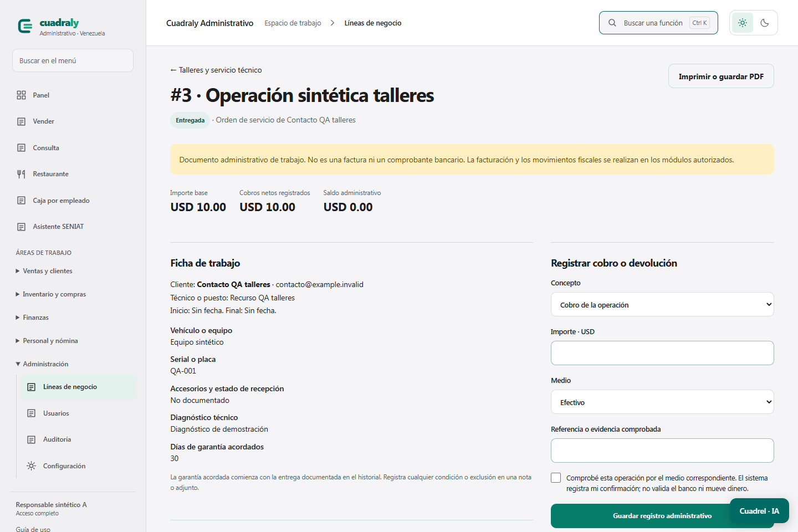The image size is (798, 532).
Task: Click the Buscar una función search box
Action: point(658,23)
